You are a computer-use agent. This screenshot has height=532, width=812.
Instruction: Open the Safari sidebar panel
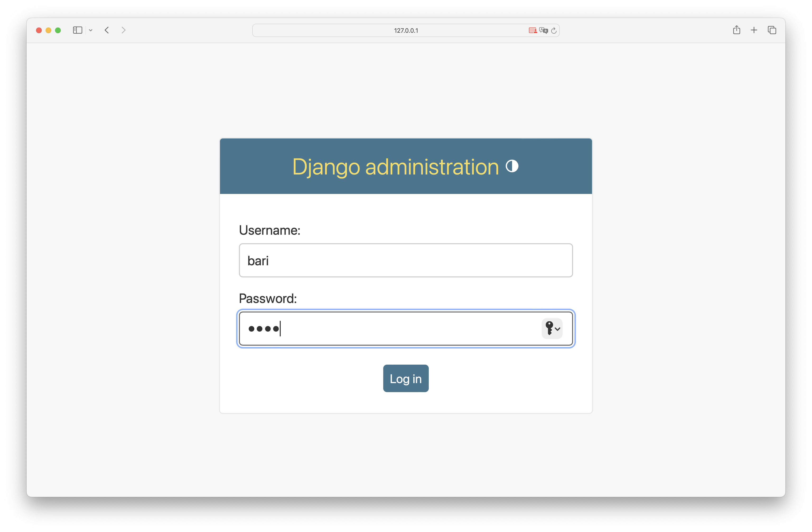77,30
